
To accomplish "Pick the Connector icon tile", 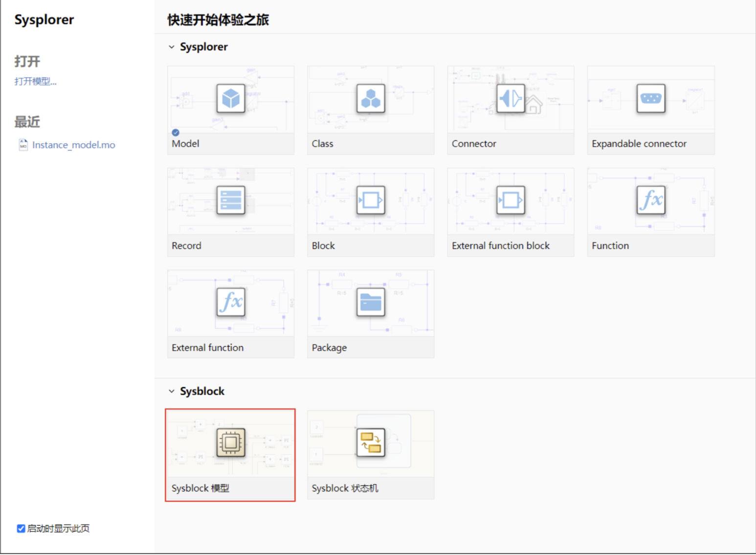I will coord(511,98).
